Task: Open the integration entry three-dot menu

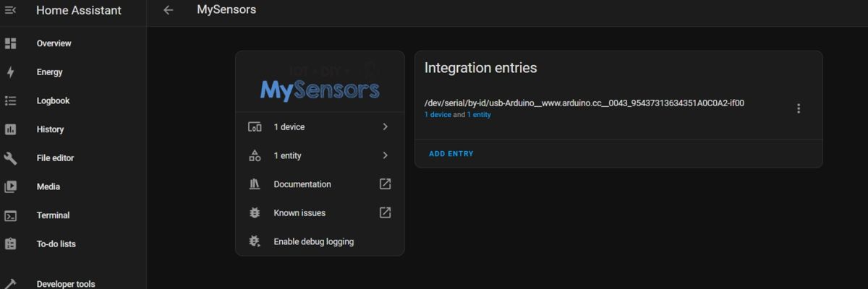Action: 799,108
